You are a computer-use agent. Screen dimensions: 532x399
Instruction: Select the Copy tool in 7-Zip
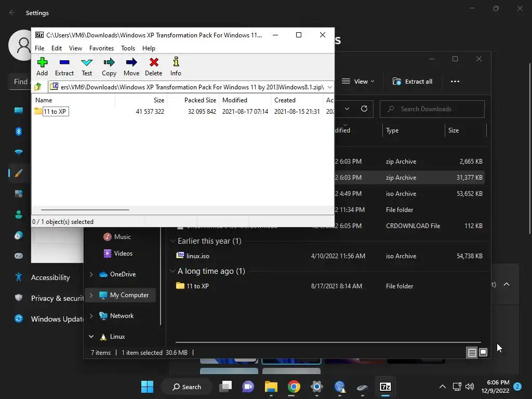coord(109,66)
